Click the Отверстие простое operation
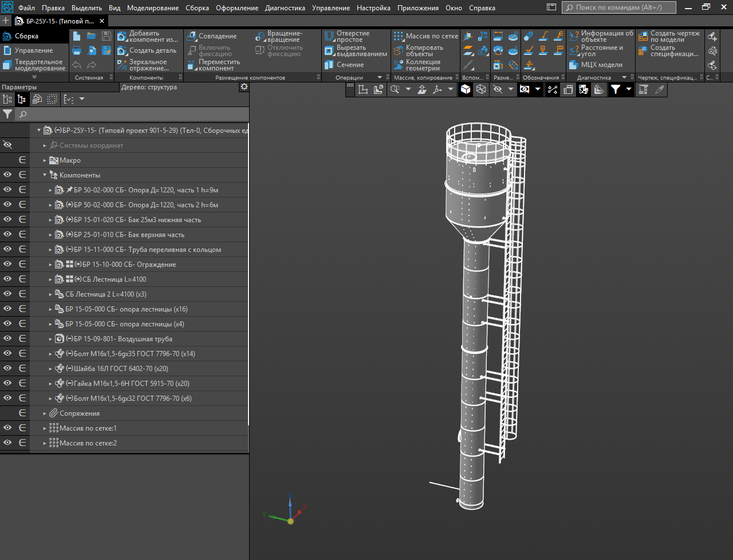This screenshot has width=733, height=560. (x=347, y=37)
